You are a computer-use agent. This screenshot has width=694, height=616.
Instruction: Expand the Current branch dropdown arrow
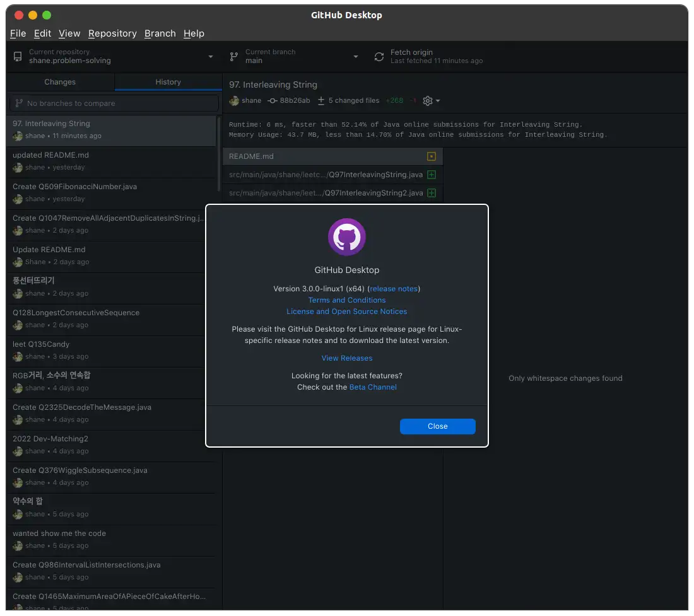coord(355,57)
